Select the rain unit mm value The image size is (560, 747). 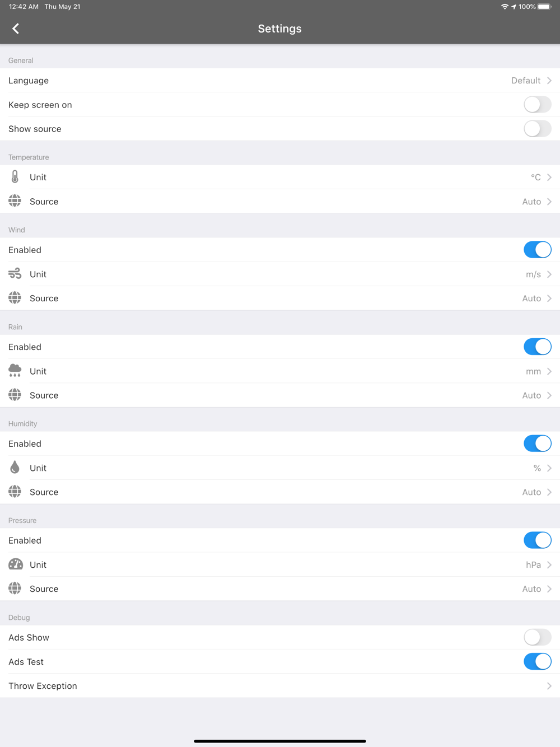coord(533,371)
